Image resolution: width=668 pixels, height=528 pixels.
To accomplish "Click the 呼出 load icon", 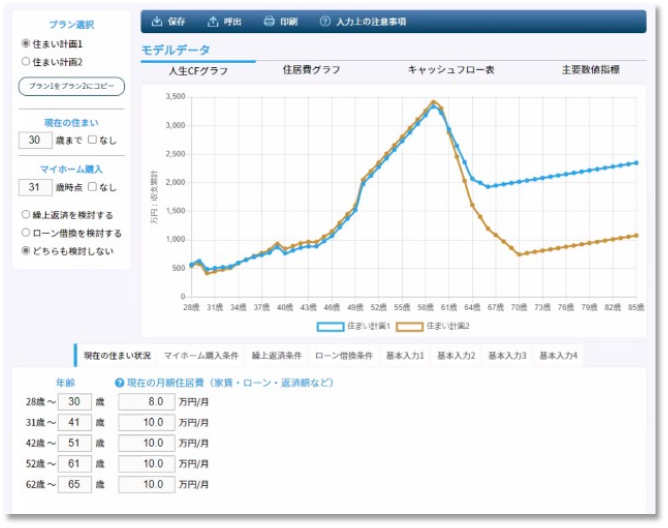I will pos(212,21).
